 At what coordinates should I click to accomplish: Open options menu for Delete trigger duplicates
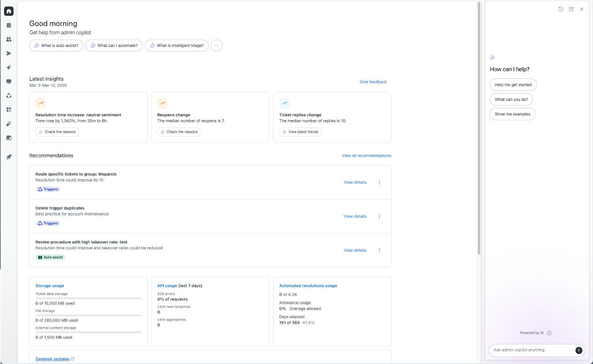(380, 216)
